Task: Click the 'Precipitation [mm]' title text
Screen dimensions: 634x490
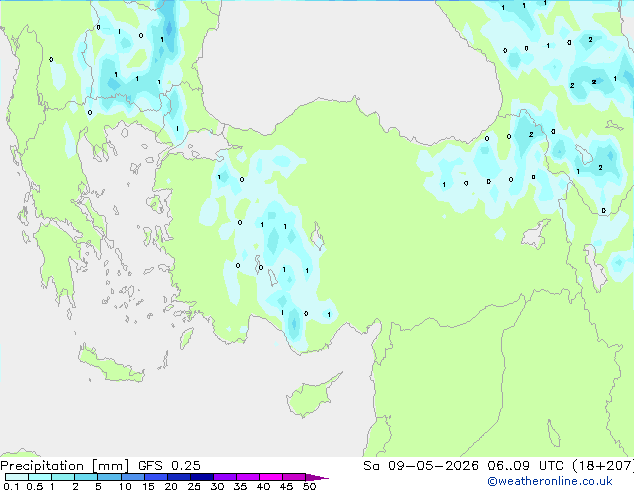Action: click(x=65, y=466)
